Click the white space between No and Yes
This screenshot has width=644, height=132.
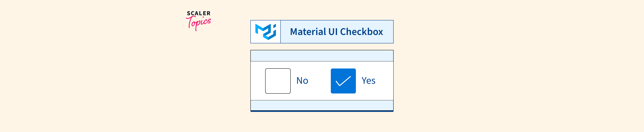(319, 81)
